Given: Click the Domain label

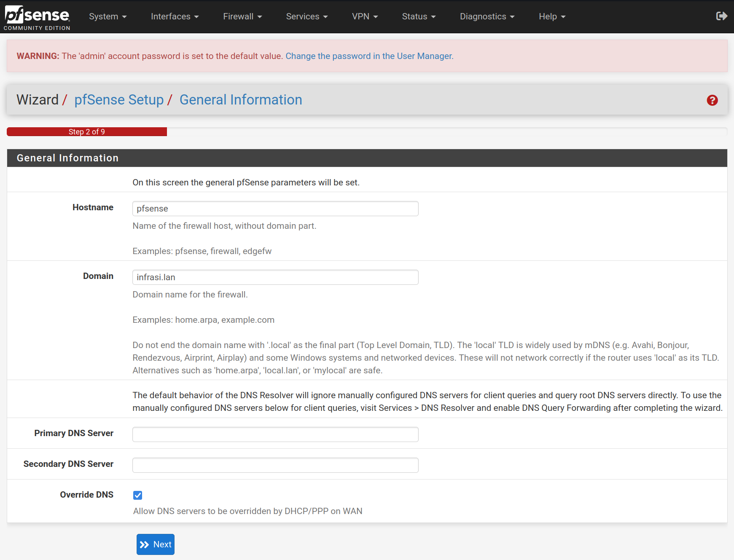Looking at the screenshot, I should pyautogui.click(x=98, y=276).
